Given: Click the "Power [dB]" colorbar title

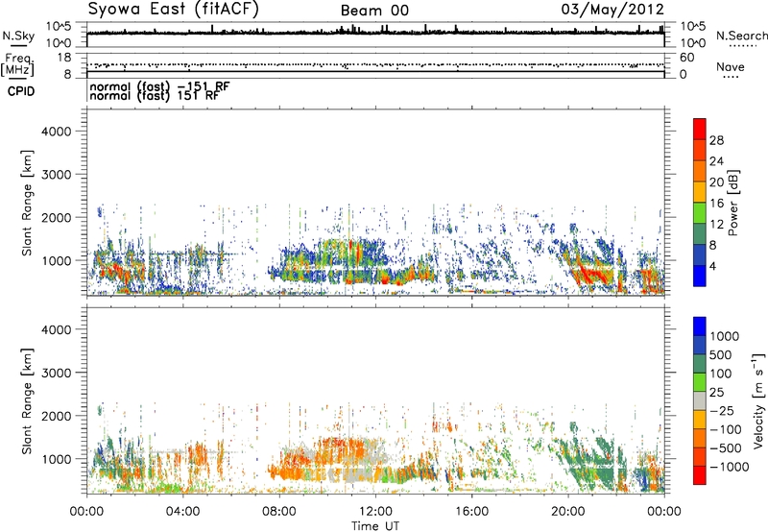Looking at the screenshot, I should 732,203.
